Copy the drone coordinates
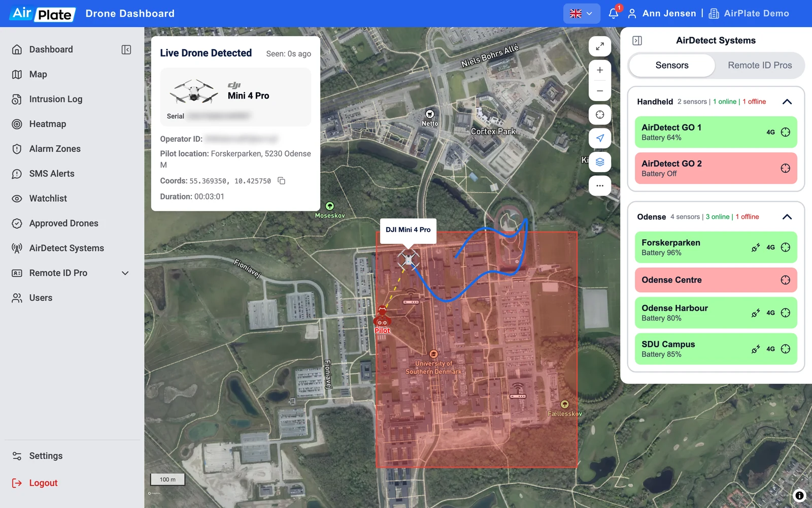The height and width of the screenshot is (508, 812). pyautogui.click(x=282, y=181)
